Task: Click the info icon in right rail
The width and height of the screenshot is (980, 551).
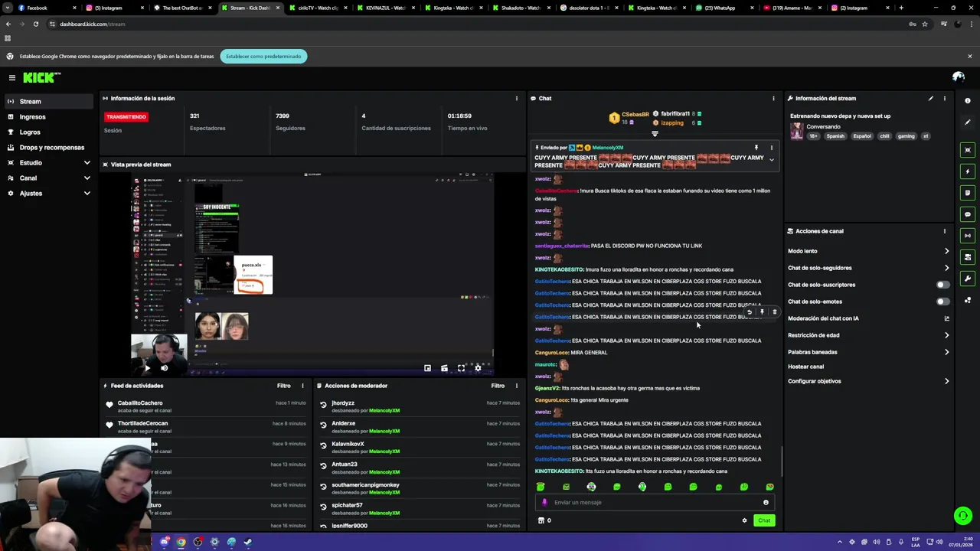Action: [968, 101]
